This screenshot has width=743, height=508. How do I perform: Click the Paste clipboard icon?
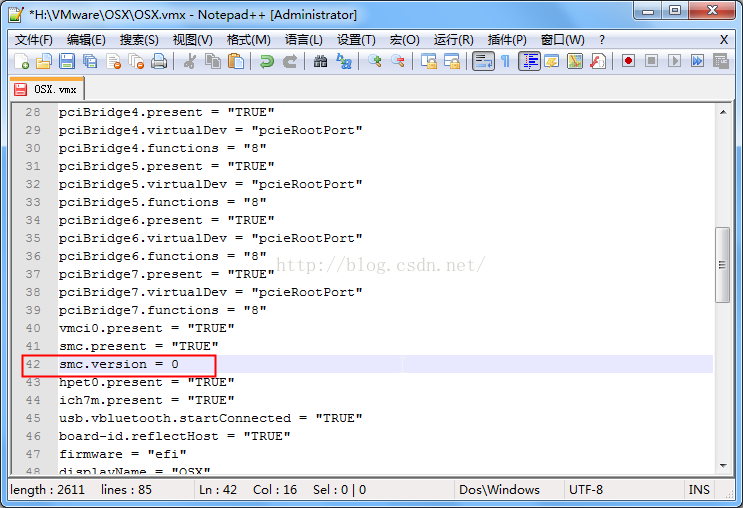click(236, 62)
